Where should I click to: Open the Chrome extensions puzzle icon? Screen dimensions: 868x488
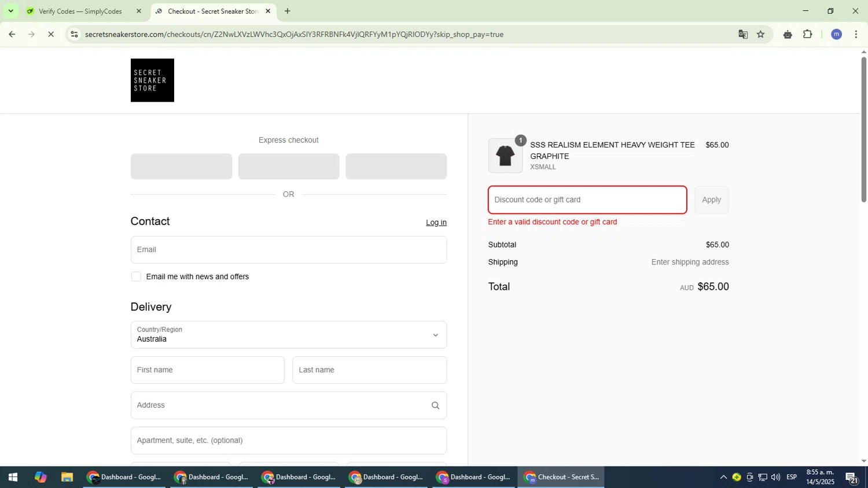point(808,34)
